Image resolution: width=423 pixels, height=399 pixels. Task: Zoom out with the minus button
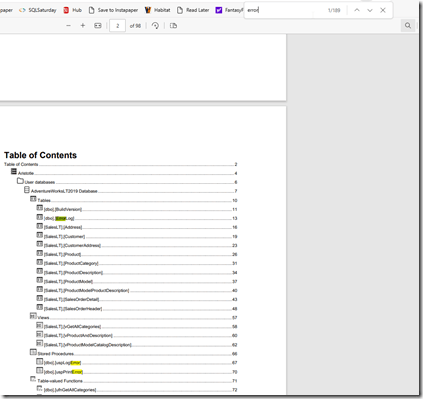tap(68, 26)
